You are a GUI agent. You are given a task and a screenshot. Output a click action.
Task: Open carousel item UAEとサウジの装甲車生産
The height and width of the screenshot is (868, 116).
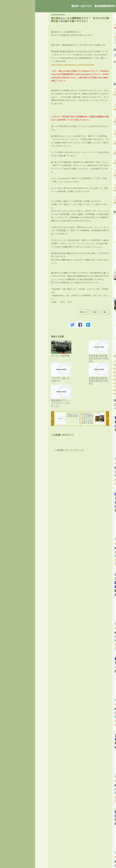67,419
